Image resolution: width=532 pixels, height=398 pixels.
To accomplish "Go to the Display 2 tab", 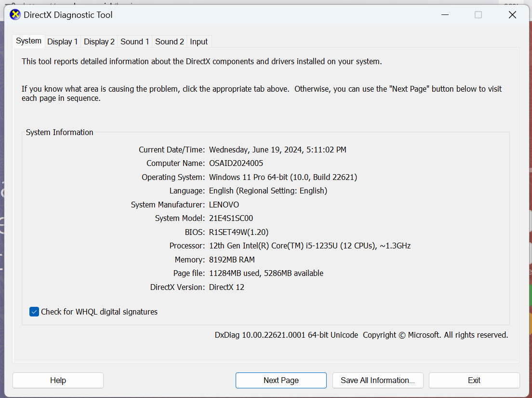I will pos(99,41).
